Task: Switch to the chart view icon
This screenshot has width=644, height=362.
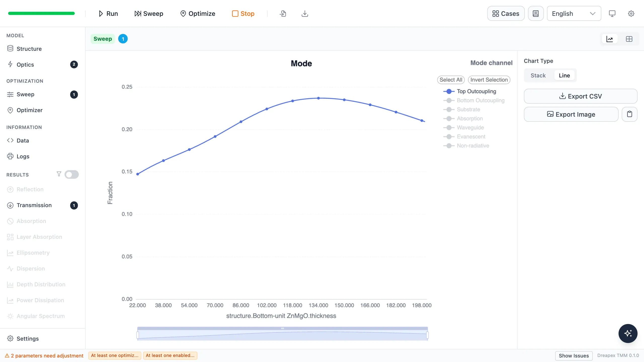Action: (610, 39)
